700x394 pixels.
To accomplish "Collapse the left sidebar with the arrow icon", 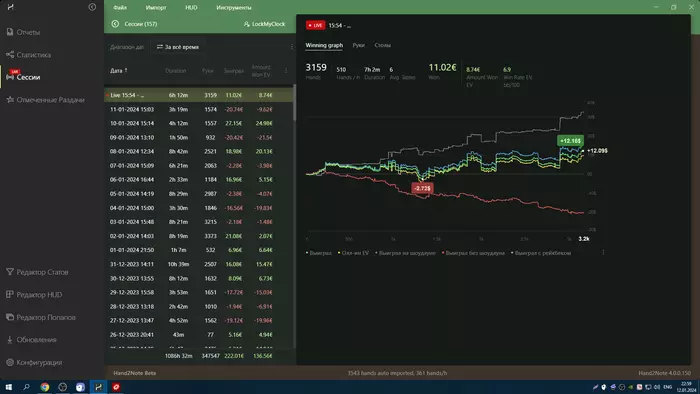I will [92, 7].
